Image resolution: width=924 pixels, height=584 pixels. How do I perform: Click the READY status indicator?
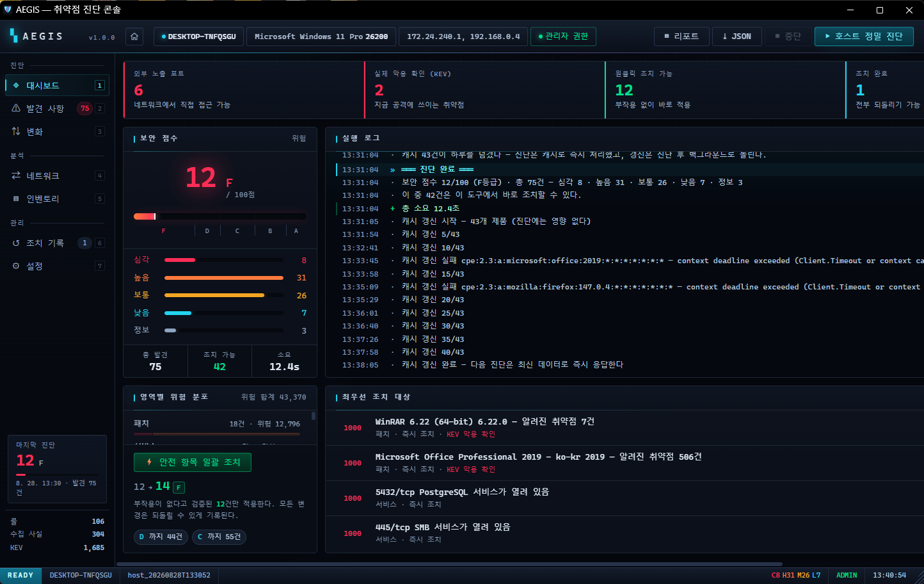click(20, 575)
